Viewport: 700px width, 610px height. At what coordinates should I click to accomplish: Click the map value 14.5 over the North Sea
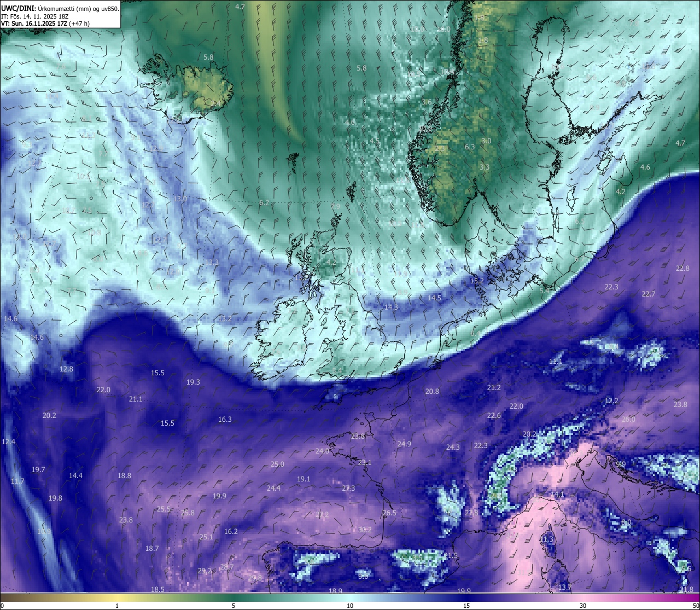pos(434,298)
